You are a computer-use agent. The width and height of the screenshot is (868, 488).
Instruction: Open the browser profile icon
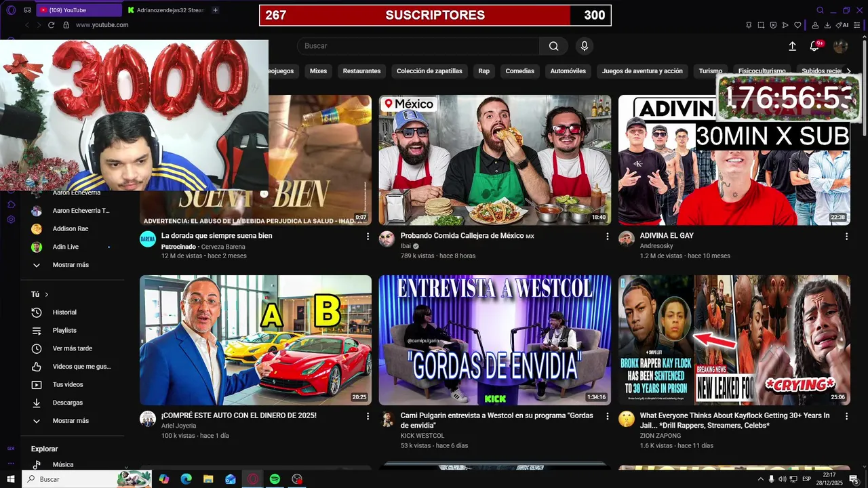[815, 25]
